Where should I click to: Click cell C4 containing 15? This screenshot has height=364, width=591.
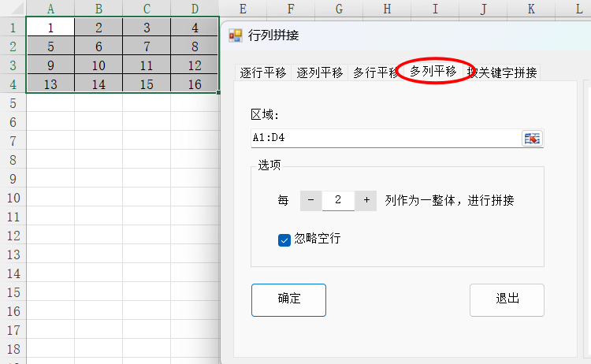tap(147, 84)
